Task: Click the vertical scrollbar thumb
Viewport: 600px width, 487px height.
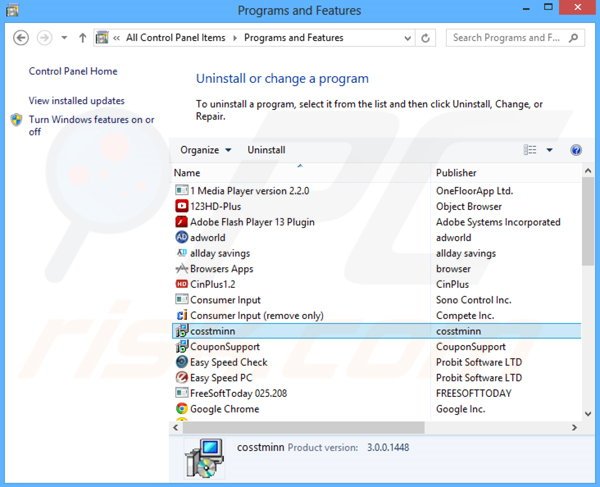Action: click(x=588, y=221)
